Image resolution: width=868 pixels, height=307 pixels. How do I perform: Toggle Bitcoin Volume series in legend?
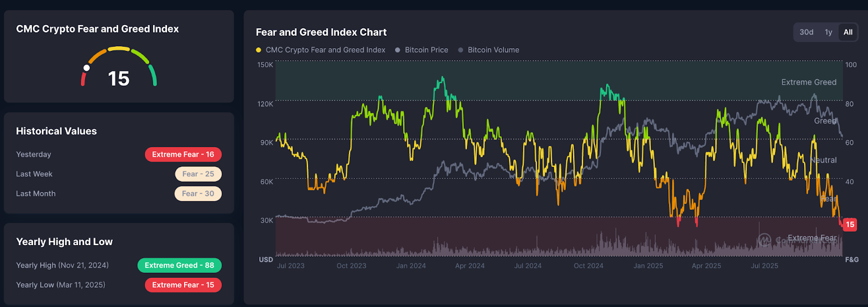[493, 50]
